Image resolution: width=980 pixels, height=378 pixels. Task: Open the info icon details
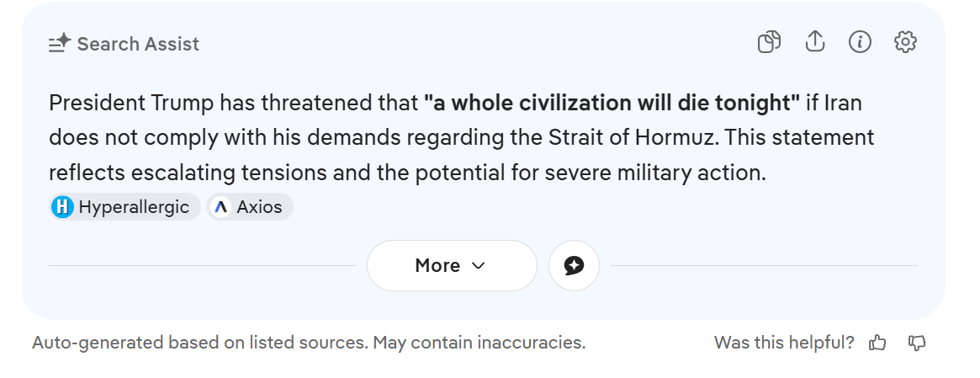860,42
